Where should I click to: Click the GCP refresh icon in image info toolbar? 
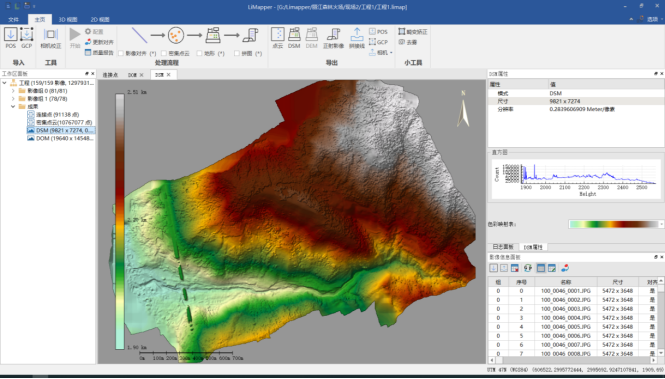pyautogui.click(x=528, y=268)
